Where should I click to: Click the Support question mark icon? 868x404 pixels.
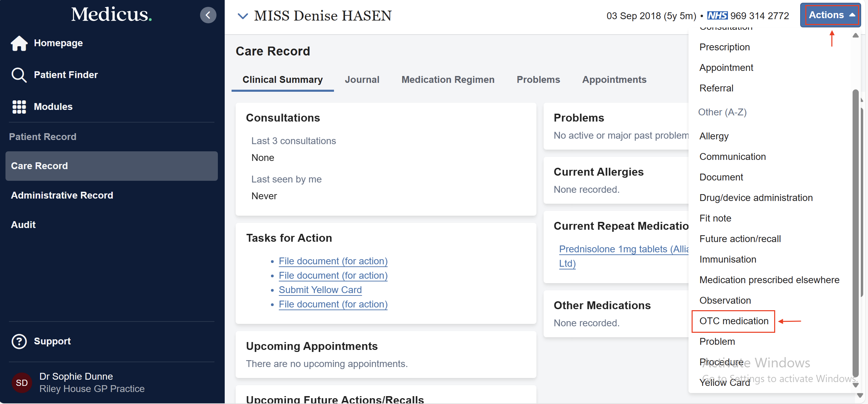click(x=19, y=341)
